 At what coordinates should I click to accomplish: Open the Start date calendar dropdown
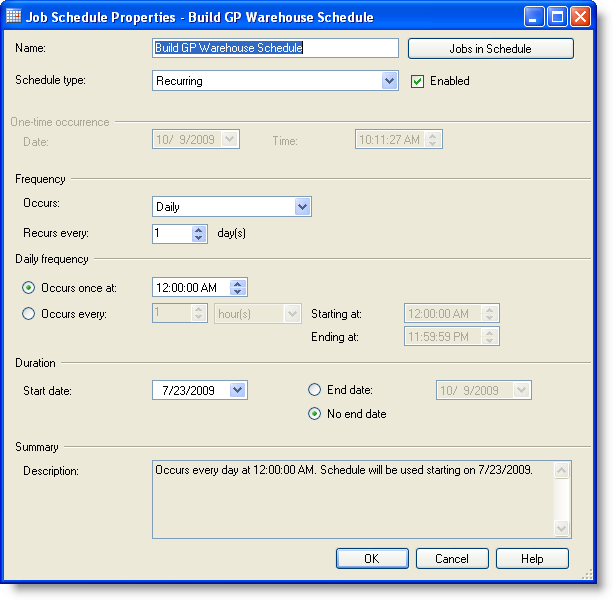pyautogui.click(x=237, y=390)
